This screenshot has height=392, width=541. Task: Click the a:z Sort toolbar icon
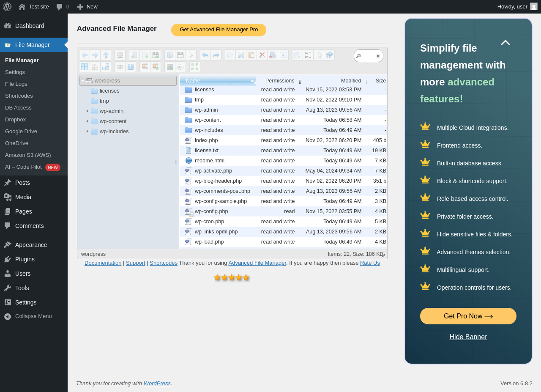tap(180, 67)
